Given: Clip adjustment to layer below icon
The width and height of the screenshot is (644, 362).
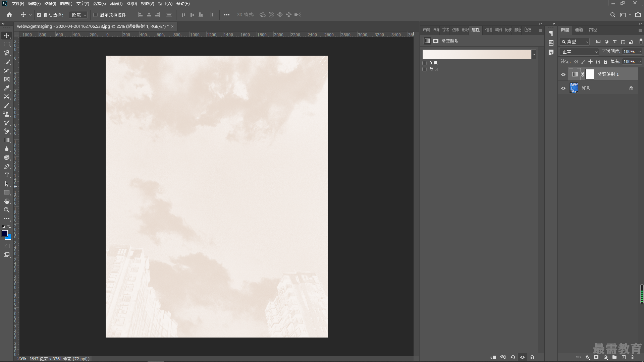Looking at the screenshot, I should coord(493,357).
